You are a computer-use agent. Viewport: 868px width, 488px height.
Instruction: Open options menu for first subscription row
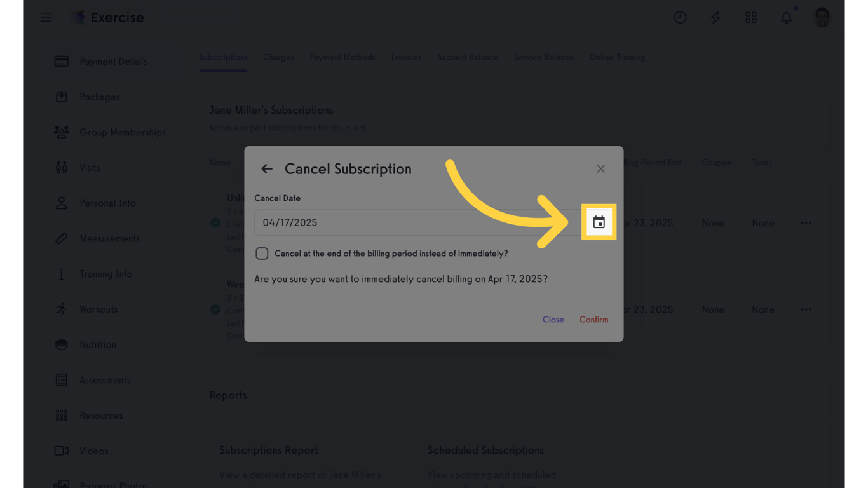coord(806,223)
